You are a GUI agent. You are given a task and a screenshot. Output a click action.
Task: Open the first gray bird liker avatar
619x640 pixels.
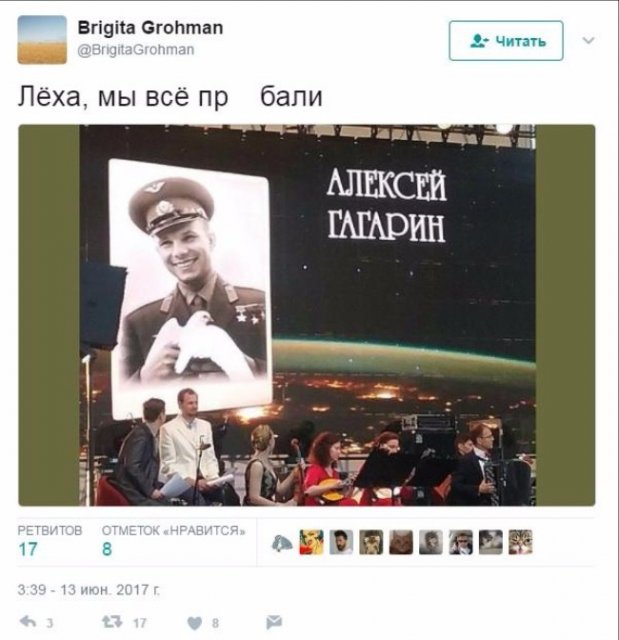pos(282,542)
